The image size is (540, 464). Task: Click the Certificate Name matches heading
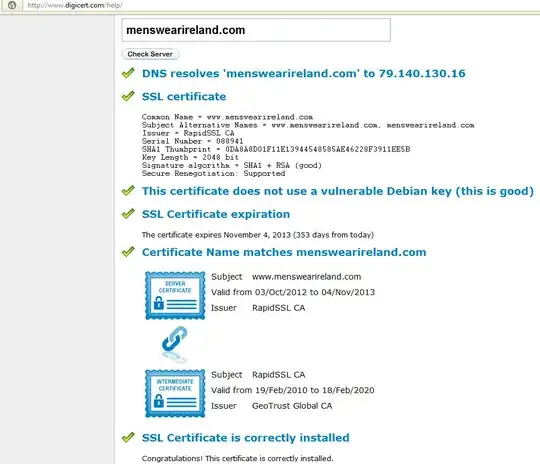point(284,252)
